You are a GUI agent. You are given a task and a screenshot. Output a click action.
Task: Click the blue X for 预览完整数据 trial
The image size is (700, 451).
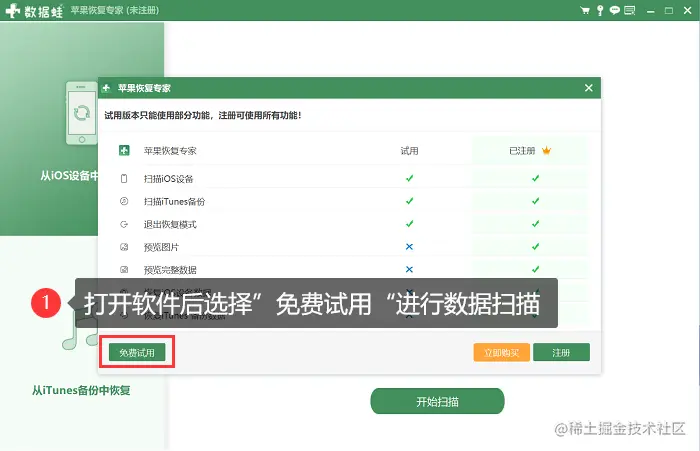(x=409, y=269)
